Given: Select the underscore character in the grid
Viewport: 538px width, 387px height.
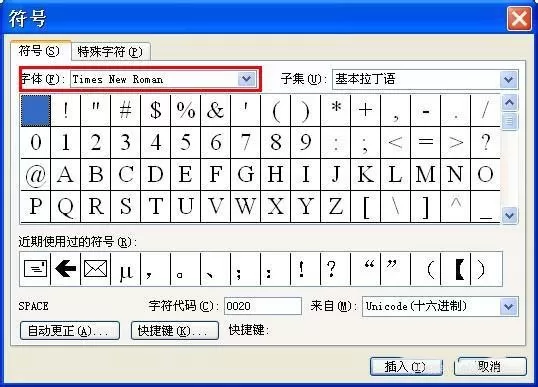Looking at the screenshot, I should pos(485,207).
